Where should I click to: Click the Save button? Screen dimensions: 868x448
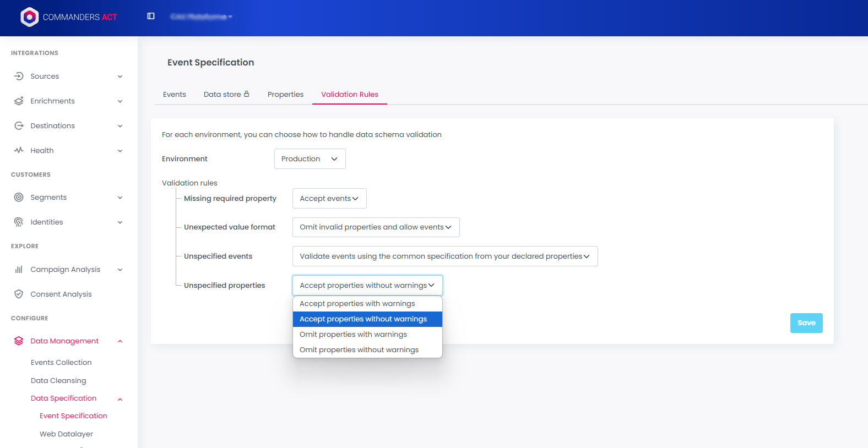(x=806, y=323)
